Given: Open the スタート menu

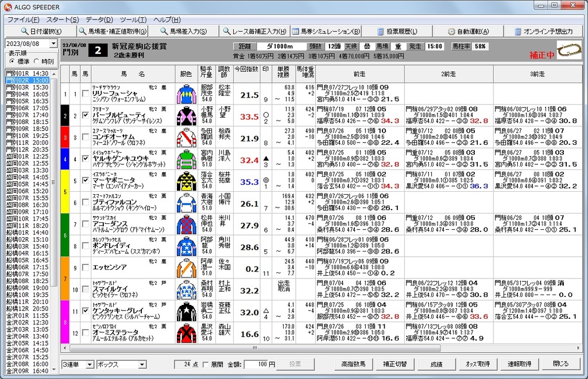Looking at the screenshot, I should (62, 20).
